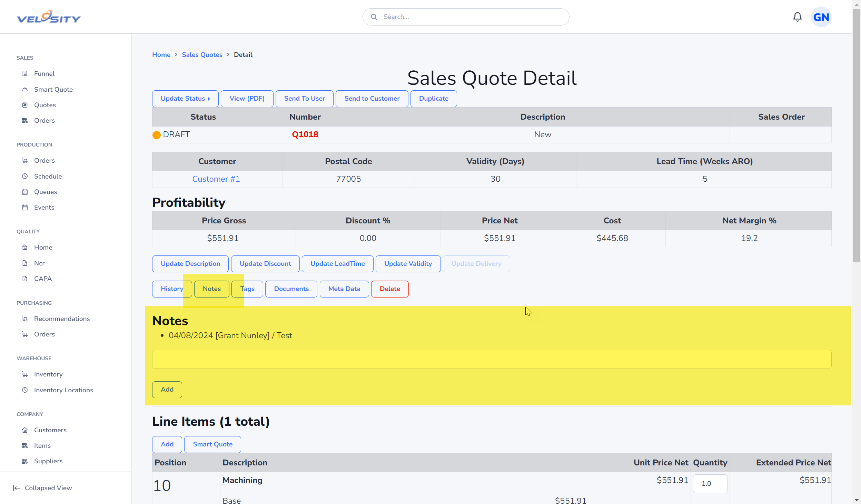
Task: Click the quote number Q1018
Action: [x=305, y=134]
